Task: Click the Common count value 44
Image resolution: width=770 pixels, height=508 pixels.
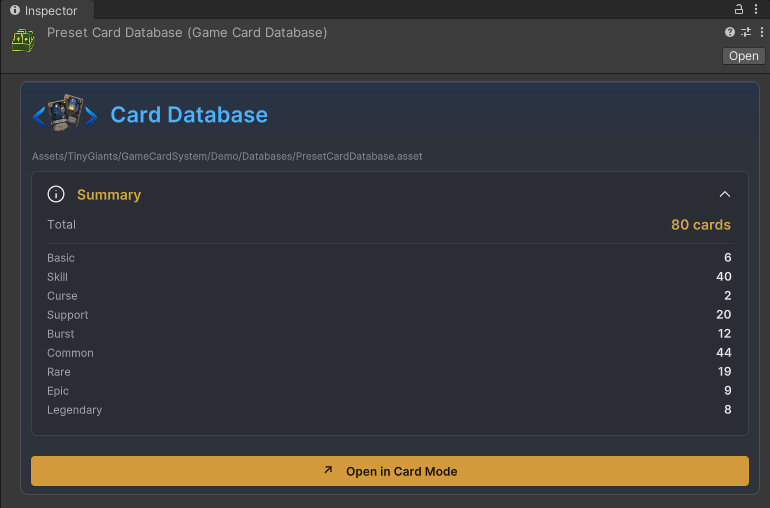Action: point(724,353)
